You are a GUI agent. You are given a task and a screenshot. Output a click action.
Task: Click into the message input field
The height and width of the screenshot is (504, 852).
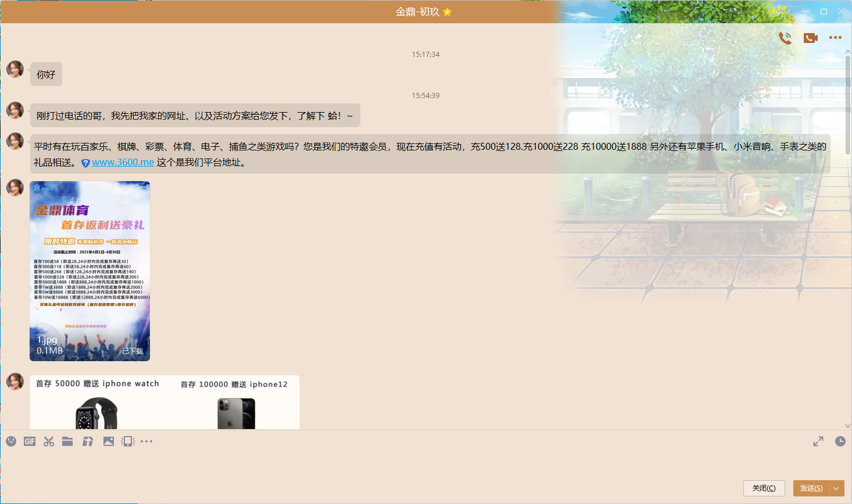(407, 465)
